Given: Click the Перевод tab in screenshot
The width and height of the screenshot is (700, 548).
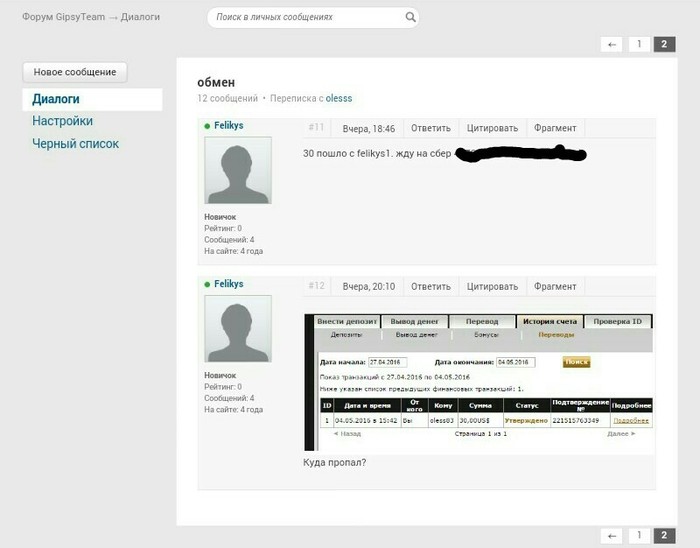Looking at the screenshot, I should 482,321.
